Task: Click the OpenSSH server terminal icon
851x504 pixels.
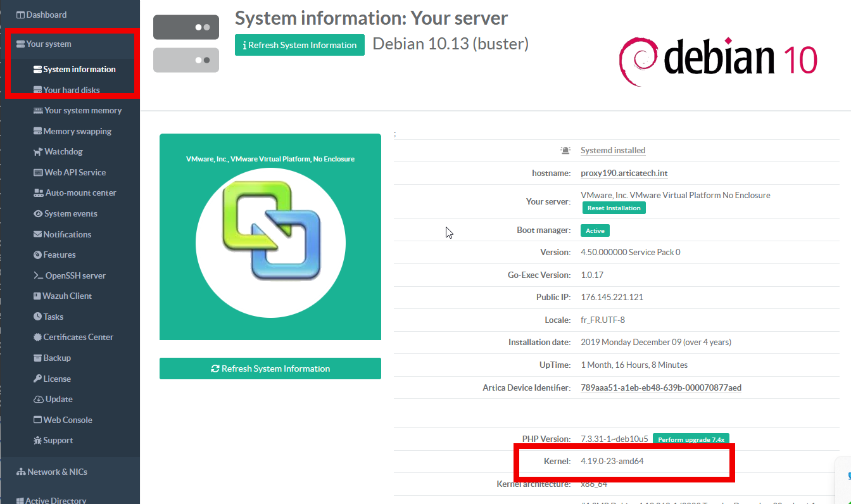Action: (x=38, y=276)
